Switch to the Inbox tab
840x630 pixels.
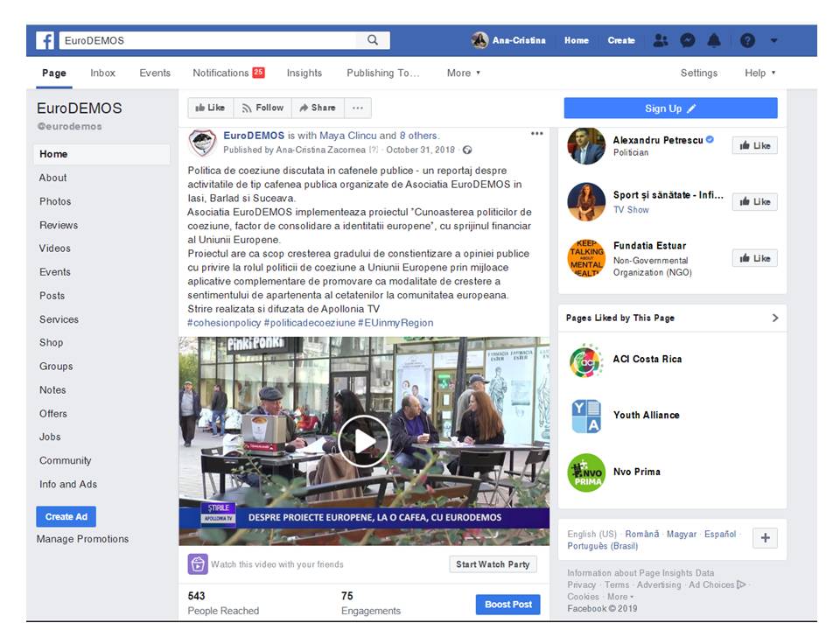pyautogui.click(x=103, y=73)
